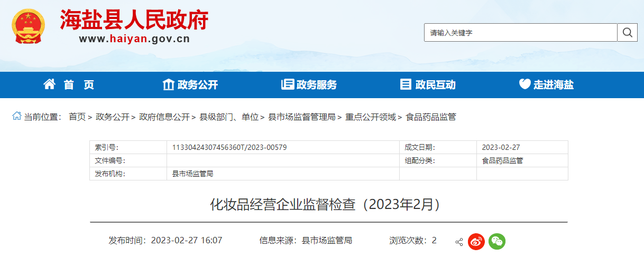This screenshot has height=257, width=644.
Task: Click the 当前位置 label
Action: (43, 117)
